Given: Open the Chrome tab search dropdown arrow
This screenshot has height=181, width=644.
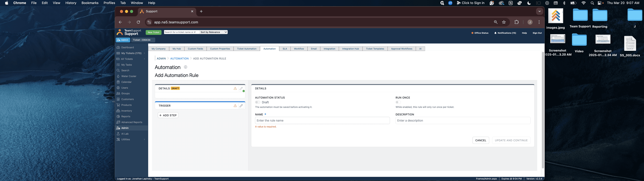Looking at the screenshot, I should [x=539, y=12].
